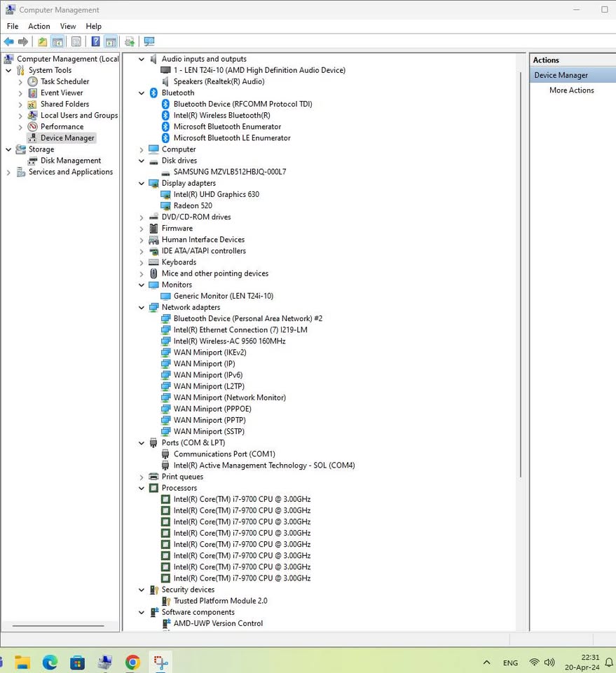Image resolution: width=616 pixels, height=673 pixels.
Task: Select Intel(R) Active Management Technology - SOL (COM4)
Action: coord(263,465)
